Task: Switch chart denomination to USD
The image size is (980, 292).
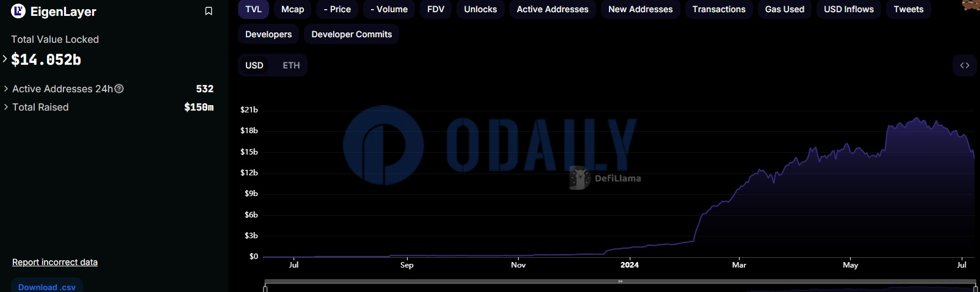Action: click(x=254, y=65)
